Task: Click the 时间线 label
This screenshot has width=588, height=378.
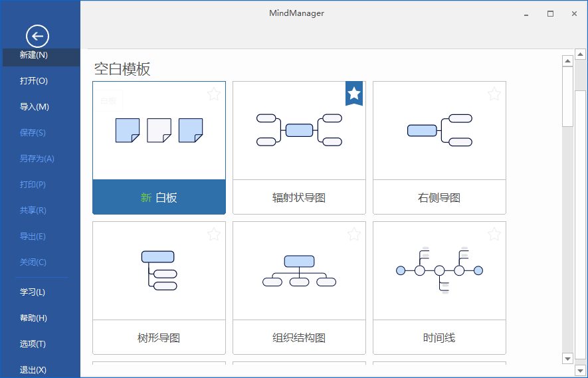Action: click(439, 337)
